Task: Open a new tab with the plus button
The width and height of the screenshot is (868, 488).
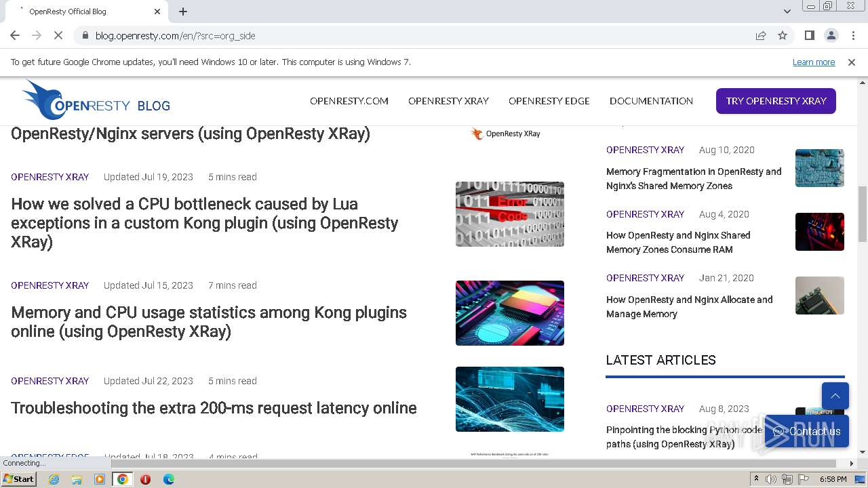Action: [183, 12]
